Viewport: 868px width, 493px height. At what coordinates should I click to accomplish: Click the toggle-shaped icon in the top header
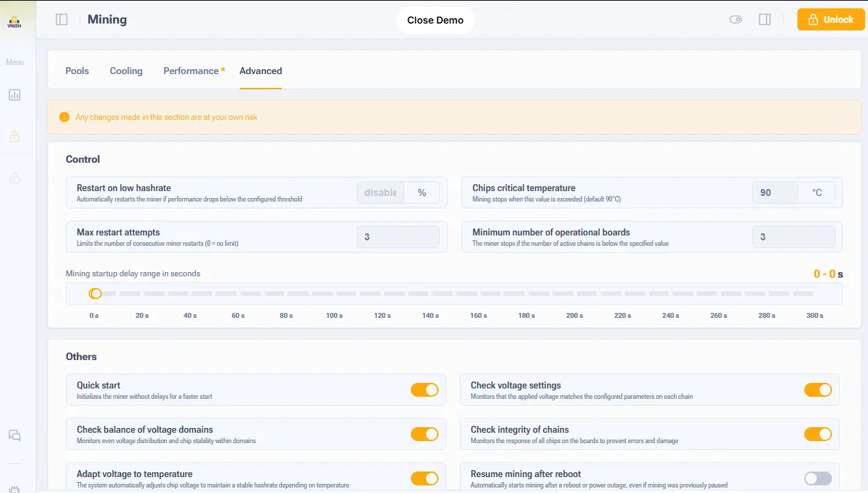tap(736, 19)
